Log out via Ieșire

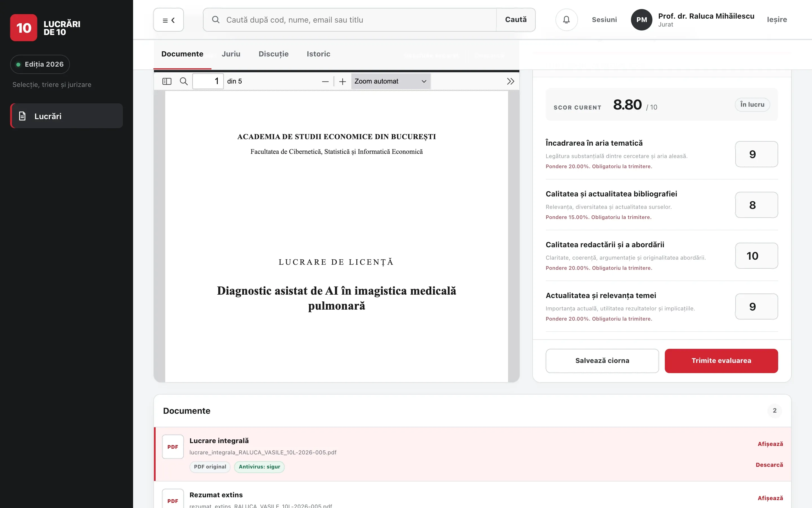pyautogui.click(x=777, y=20)
